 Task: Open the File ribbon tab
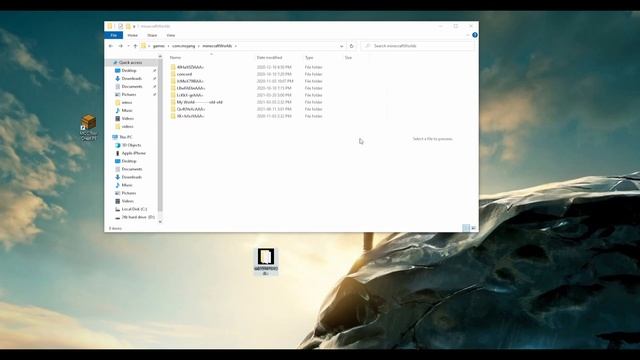pos(113,36)
